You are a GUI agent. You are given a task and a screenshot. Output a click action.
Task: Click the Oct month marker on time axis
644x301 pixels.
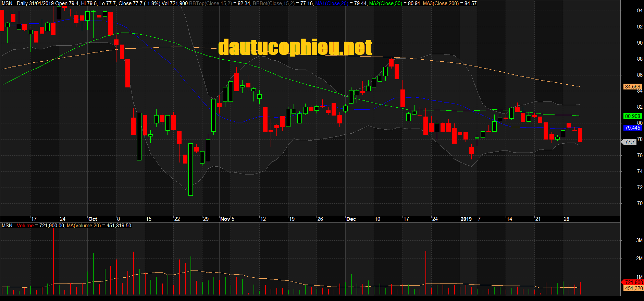point(92,219)
